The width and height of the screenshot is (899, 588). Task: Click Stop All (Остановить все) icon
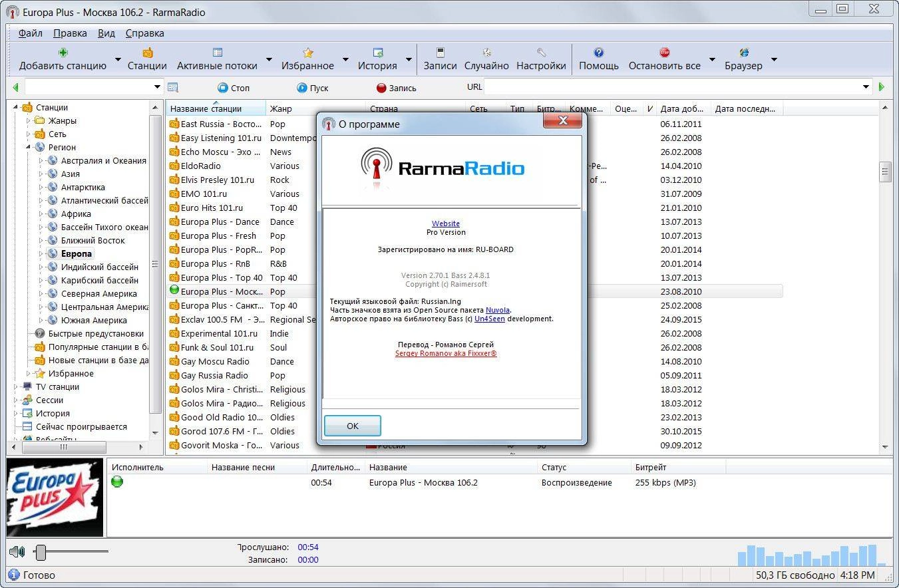(664, 59)
